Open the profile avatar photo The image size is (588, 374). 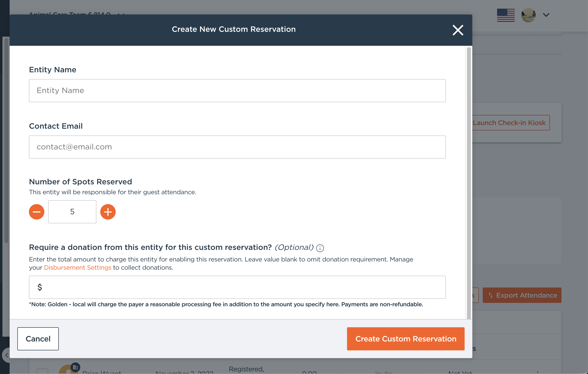coord(528,15)
